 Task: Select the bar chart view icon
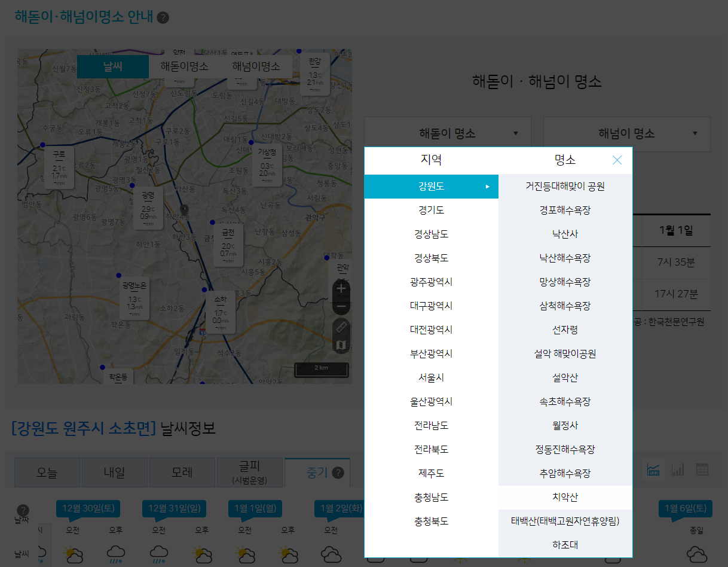click(677, 470)
